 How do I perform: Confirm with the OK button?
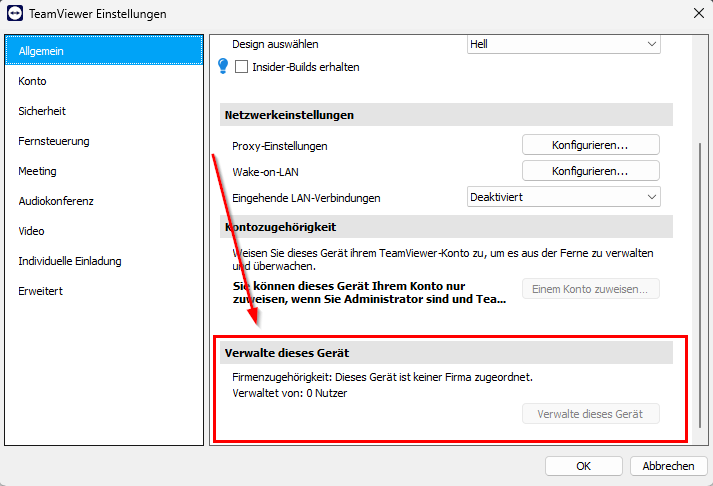tap(583, 466)
